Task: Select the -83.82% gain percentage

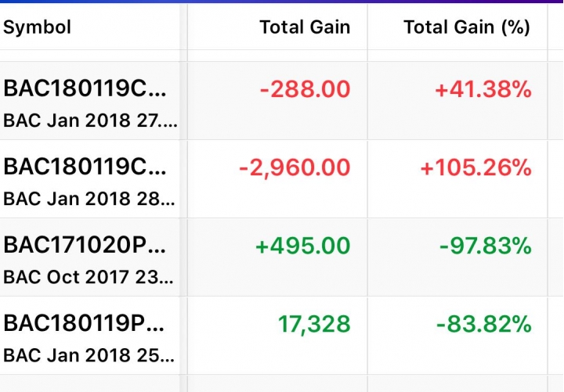Action: 484,324
